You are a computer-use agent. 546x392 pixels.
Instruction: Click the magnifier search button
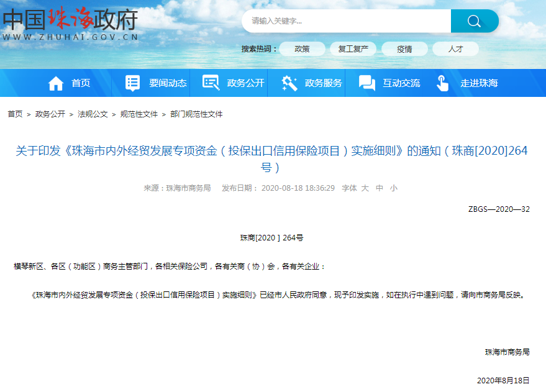[x=475, y=21]
